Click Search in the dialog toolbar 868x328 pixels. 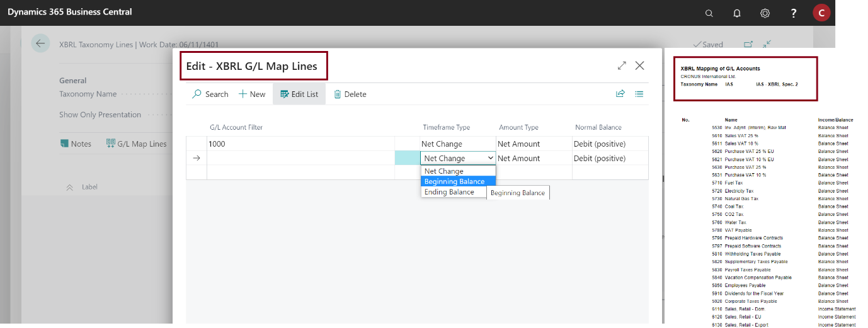[210, 94]
